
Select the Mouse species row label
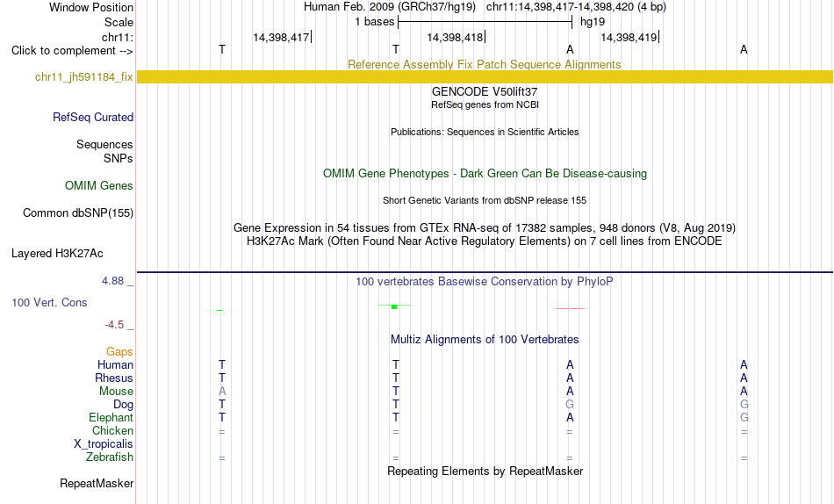(x=116, y=392)
